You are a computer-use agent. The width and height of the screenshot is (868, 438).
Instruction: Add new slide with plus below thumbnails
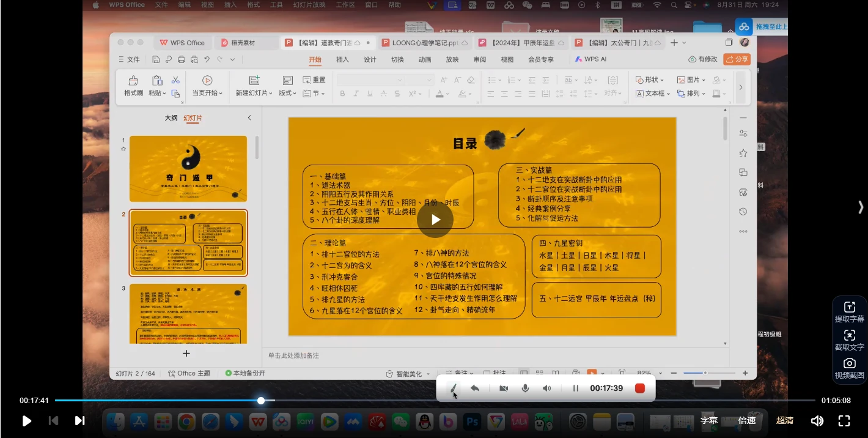(x=186, y=354)
